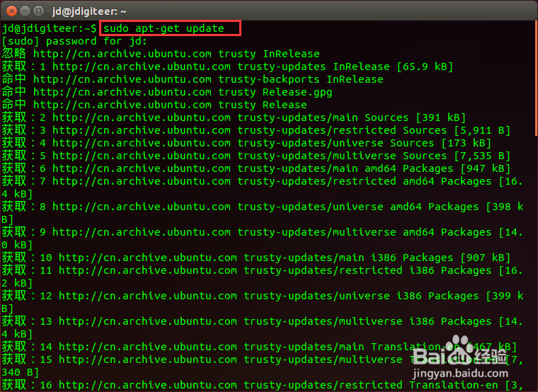Click the 'main amd64 Packages [947 kB]' line
The height and width of the screenshot is (392, 538).
point(256,168)
